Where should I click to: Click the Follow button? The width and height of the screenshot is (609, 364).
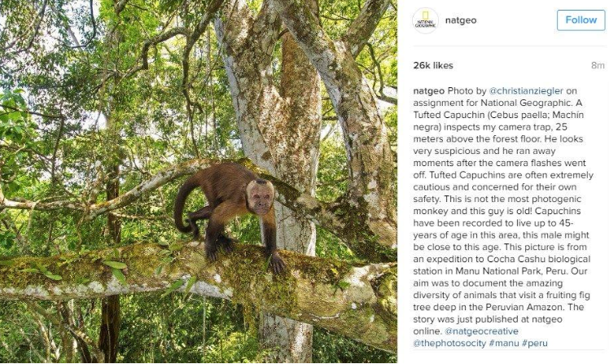point(581,20)
